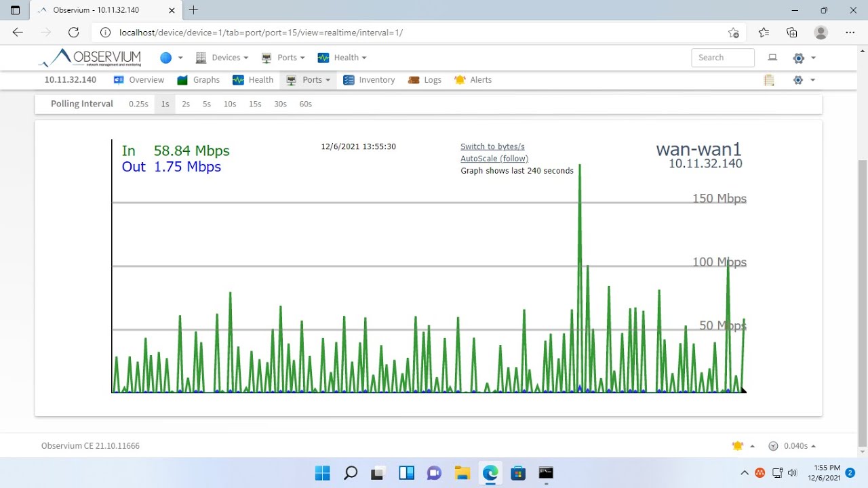This screenshot has width=868, height=488.
Task: Click the browser address bar URL
Action: 261,32
